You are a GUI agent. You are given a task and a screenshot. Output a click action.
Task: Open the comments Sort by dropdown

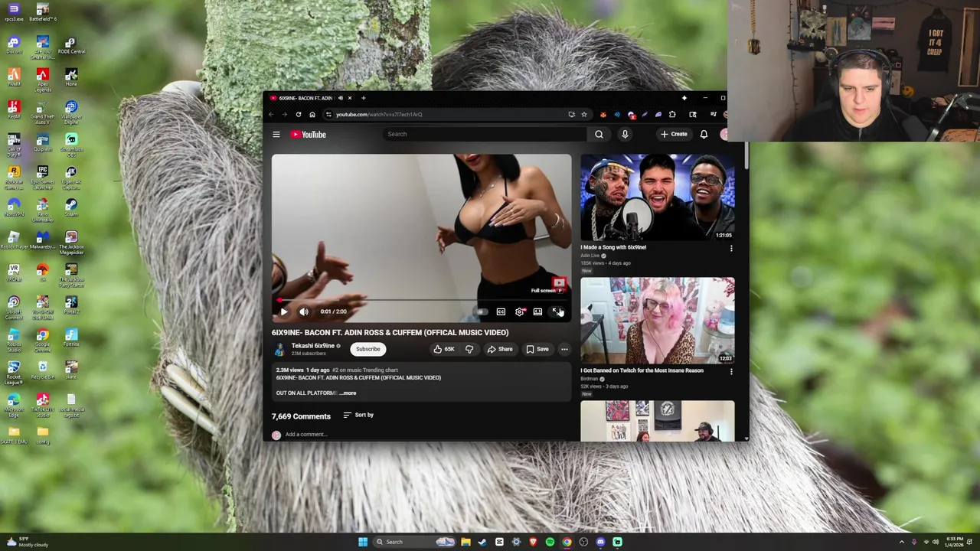tap(358, 415)
